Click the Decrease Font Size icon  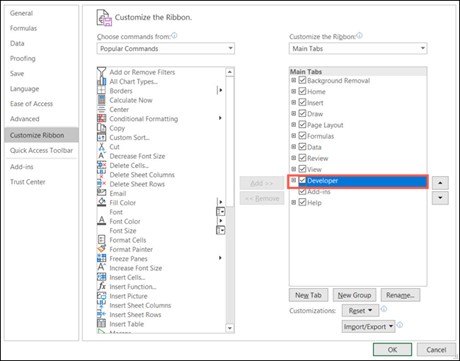point(101,156)
